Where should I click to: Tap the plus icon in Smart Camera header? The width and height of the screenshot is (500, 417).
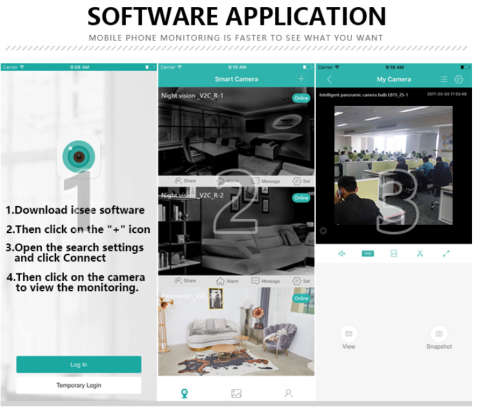(x=301, y=79)
